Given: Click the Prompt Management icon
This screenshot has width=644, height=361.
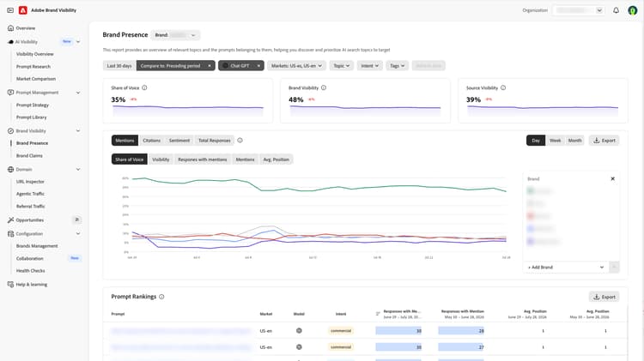Looking at the screenshot, I should pos(10,93).
